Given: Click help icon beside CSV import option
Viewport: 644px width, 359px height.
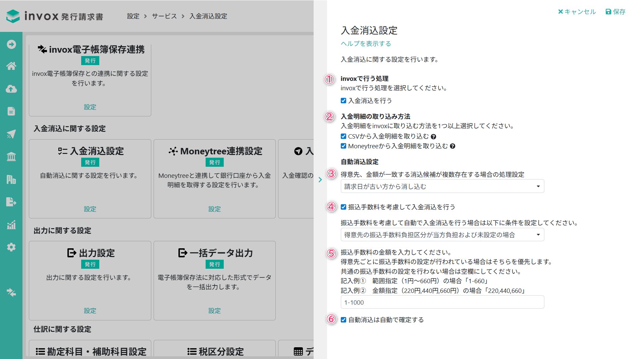Looking at the screenshot, I should (433, 137).
